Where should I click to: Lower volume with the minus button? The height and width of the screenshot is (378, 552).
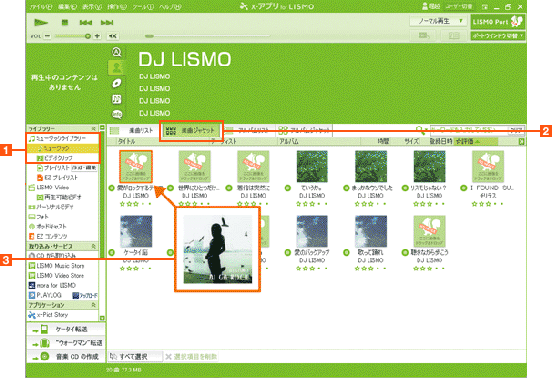point(48,36)
